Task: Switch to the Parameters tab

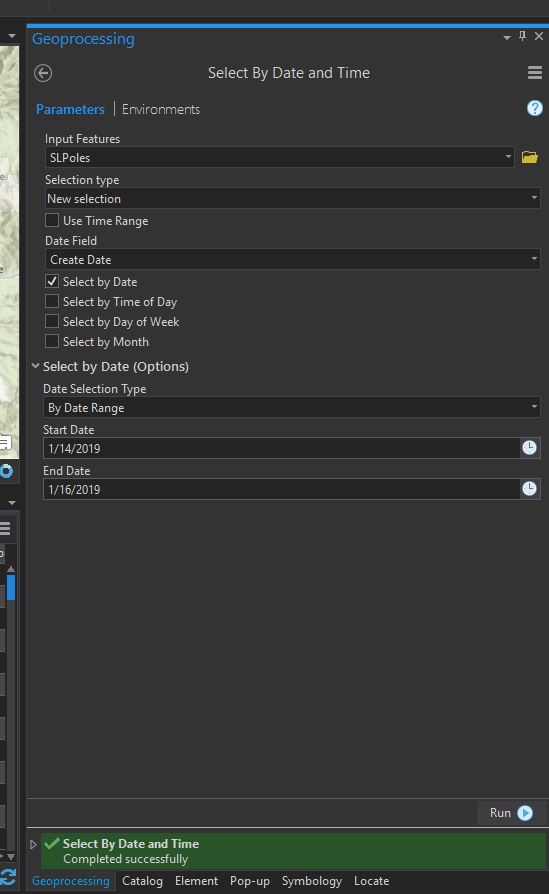Action: pyautogui.click(x=70, y=109)
